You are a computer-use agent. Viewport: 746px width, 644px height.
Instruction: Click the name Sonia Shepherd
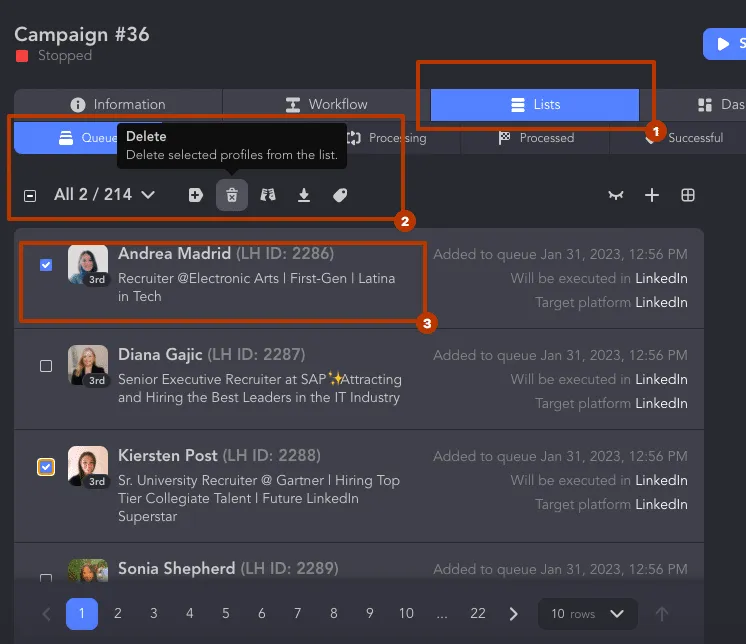(177, 568)
